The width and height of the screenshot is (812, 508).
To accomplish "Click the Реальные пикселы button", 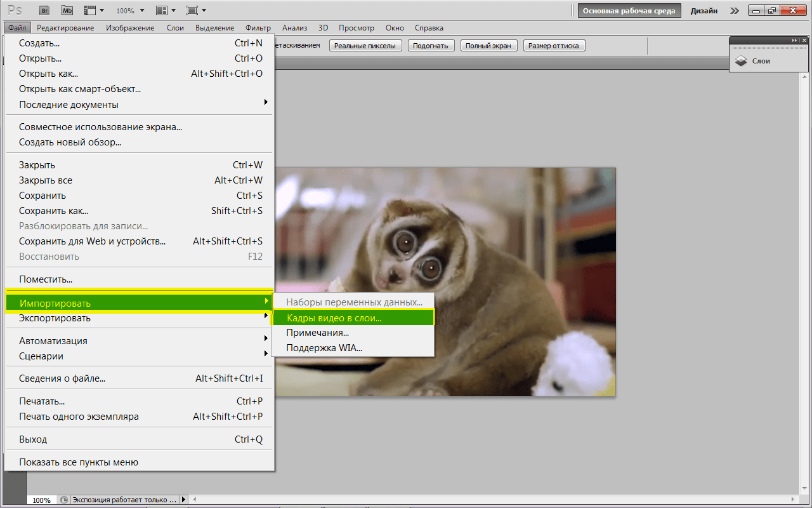I will pyautogui.click(x=365, y=46).
